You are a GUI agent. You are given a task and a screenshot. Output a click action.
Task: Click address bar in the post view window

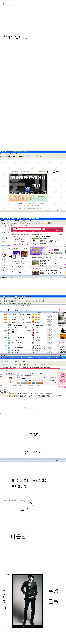(35, 367)
